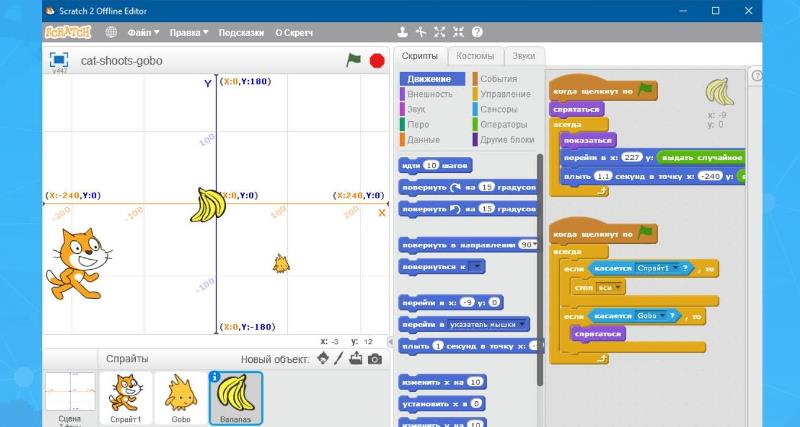This screenshot has width=800, height=427.
Task: Click 15 field in clockwise turn block
Action: coord(487,187)
